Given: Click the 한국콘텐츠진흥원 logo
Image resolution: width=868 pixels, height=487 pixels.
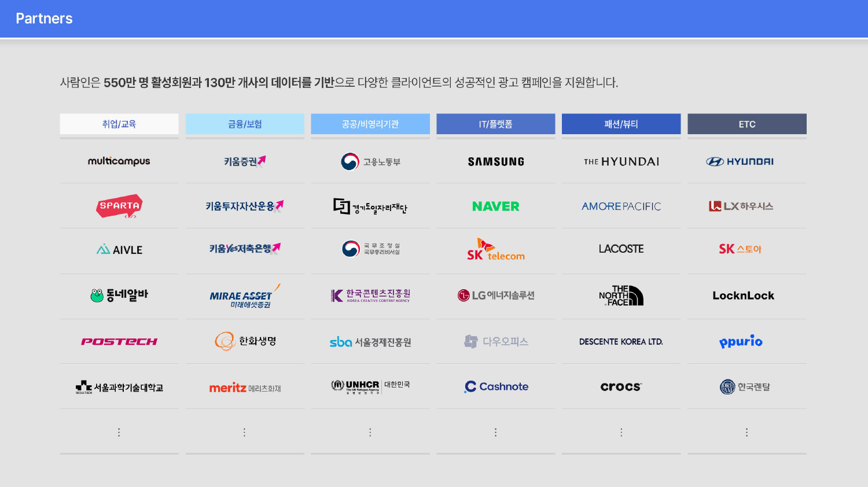Looking at the screenshot, I should 370,296.
